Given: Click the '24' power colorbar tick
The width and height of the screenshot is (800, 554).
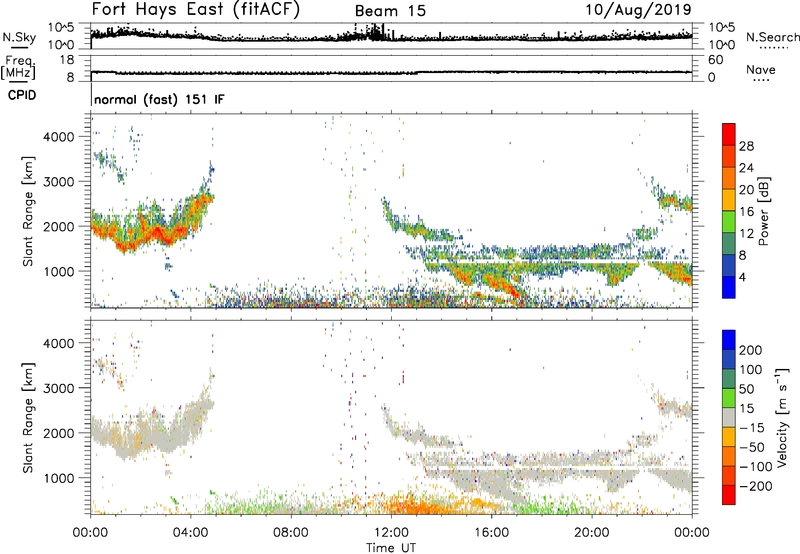Looking at the screenshot, I should tap(746, 168).
